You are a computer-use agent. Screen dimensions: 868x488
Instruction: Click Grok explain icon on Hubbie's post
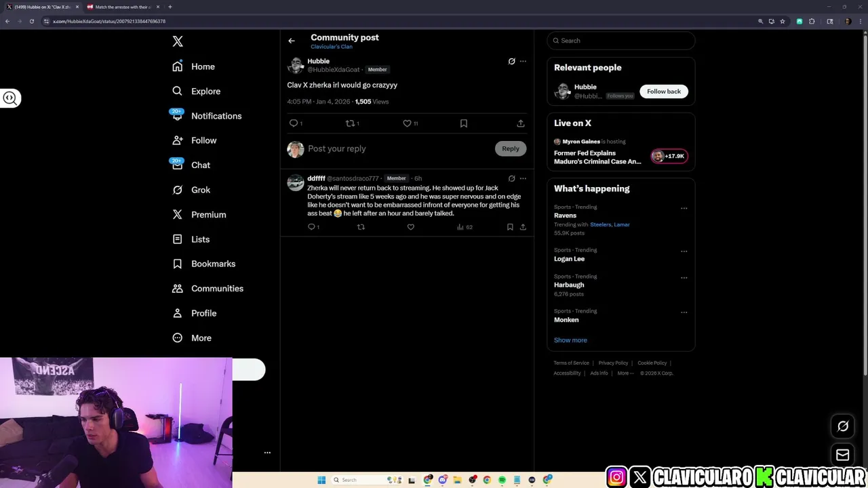[x=512, y=61]
